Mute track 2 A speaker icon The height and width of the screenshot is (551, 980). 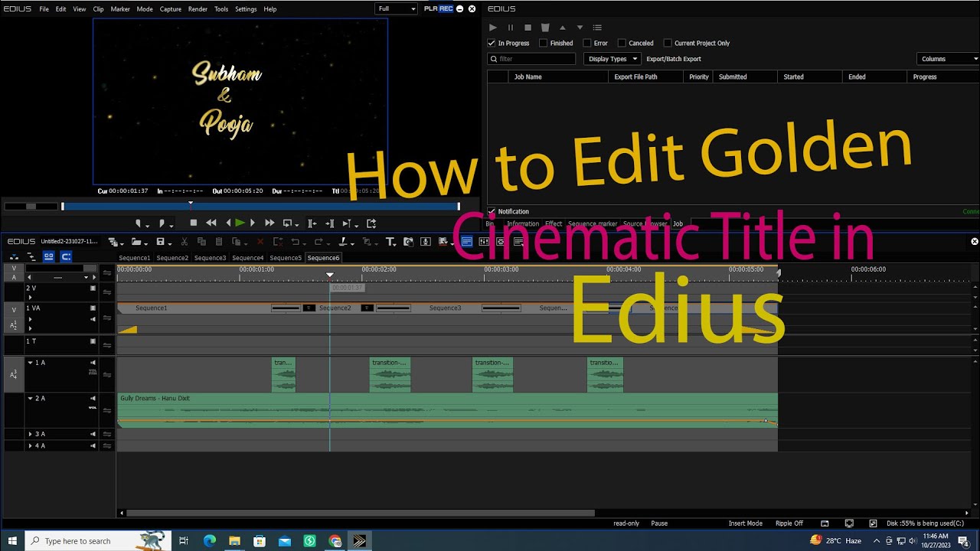point(93,399)
